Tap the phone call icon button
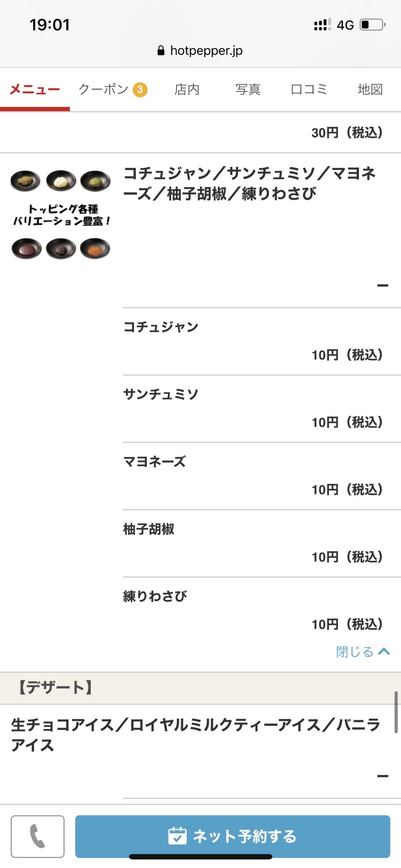This screenshot has height=868, width=401. click(38, 836)
